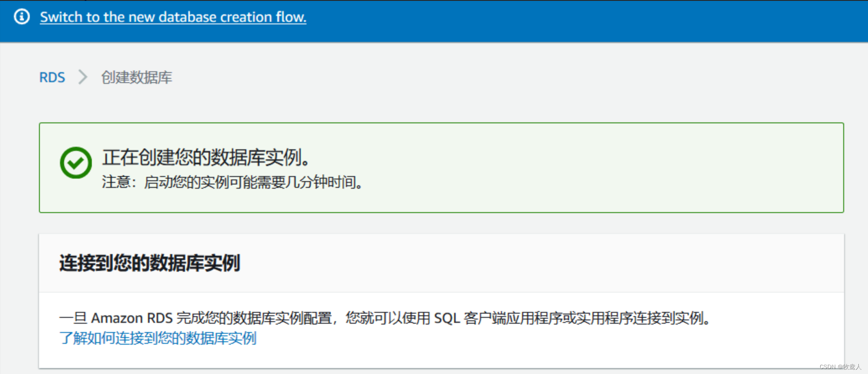868x374 pixels.
Task: Select the 创建数据库 breadcrumb item
Action: pos(137,77)
